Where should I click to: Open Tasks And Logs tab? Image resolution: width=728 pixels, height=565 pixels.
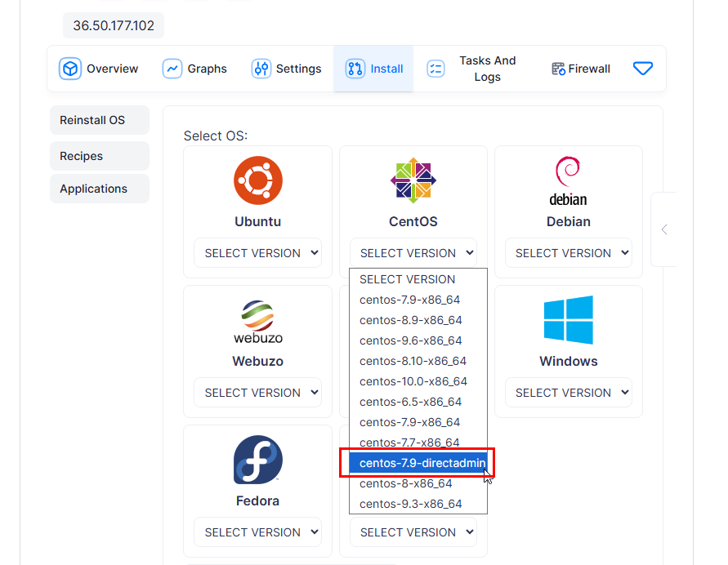click(471, 69)
